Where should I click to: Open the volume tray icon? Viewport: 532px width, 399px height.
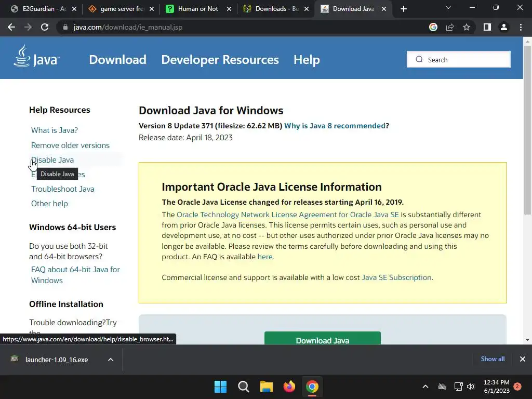coord(471,387)
